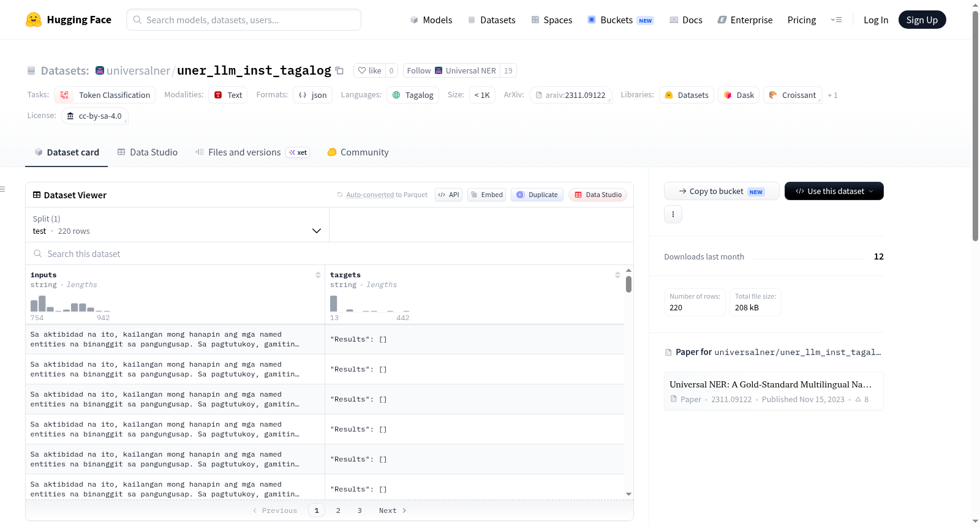Viewport: 980px width, 527px height.
Task: Switch to the Dataset card tab
Action: click(x=66, y=152)
